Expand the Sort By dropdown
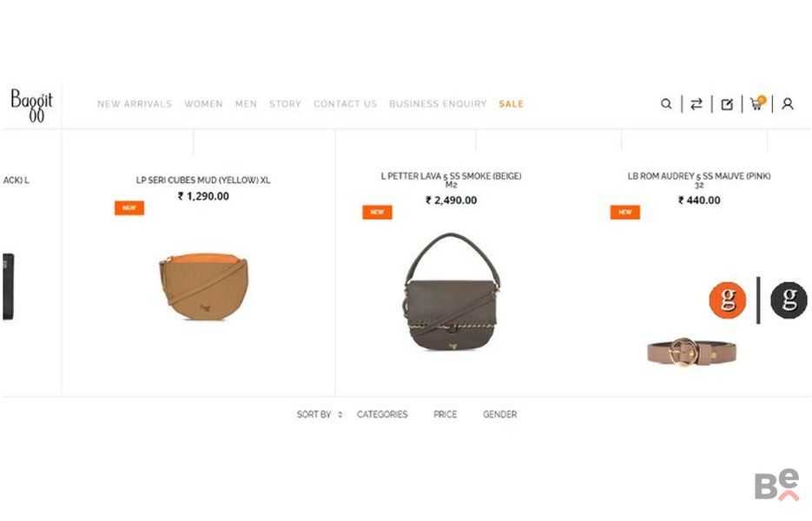This screenshot has width=812, height=521. click(320, 414)
